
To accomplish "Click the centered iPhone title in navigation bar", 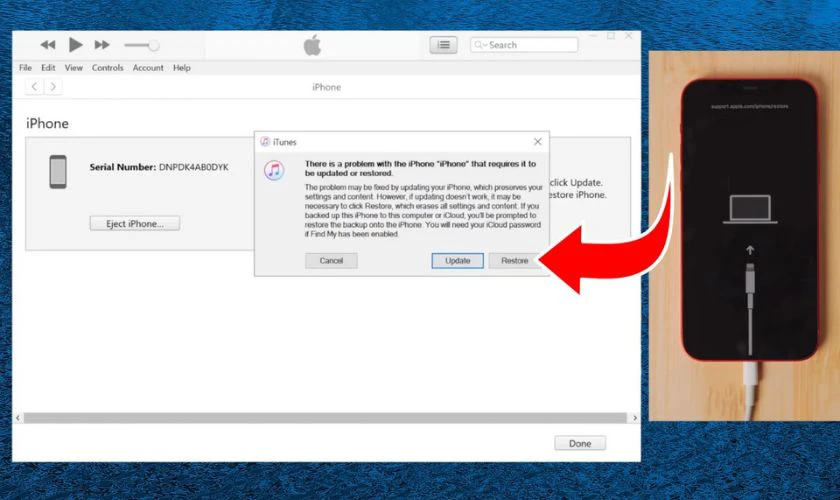I will click(x=326, y=87).
